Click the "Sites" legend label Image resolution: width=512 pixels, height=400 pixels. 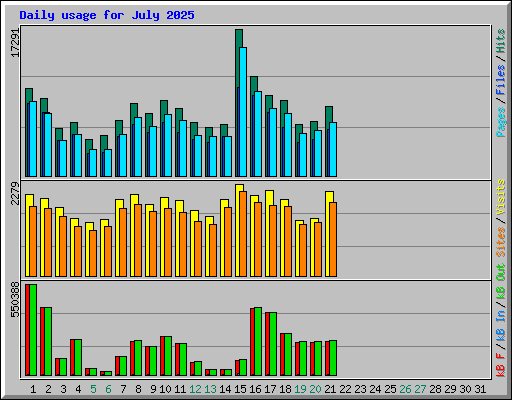(501, 242)
